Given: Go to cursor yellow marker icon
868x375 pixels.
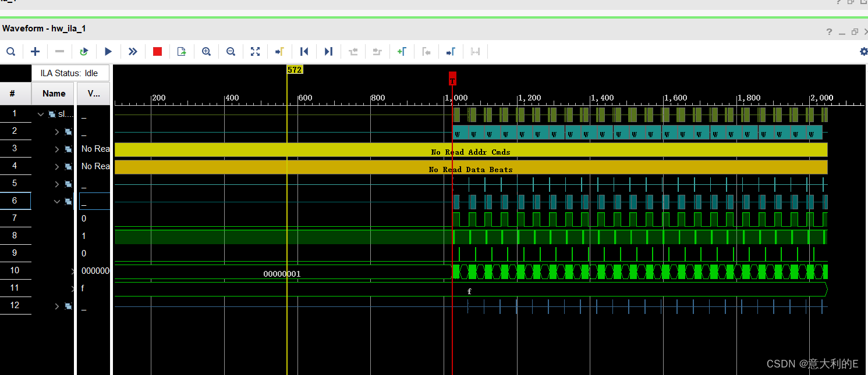Looking at the screenshot, I should coord(279,52).
